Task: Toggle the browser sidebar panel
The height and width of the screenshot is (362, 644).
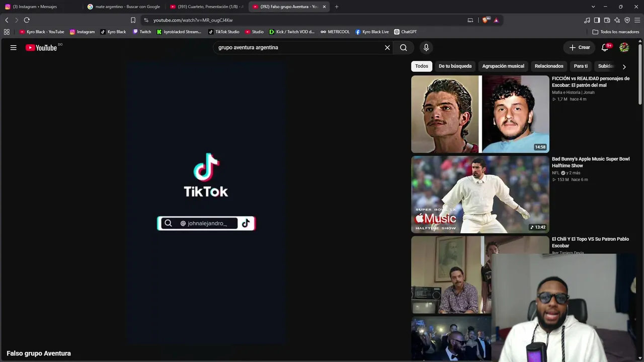Action: pyautogui.click(x=597, y=20)
